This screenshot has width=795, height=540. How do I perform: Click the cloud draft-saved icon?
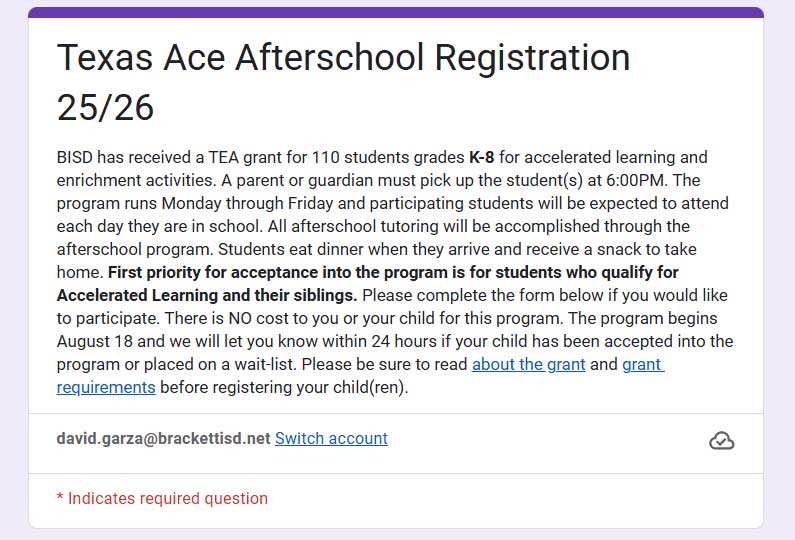pyautogui.click(x=721, y=441)
